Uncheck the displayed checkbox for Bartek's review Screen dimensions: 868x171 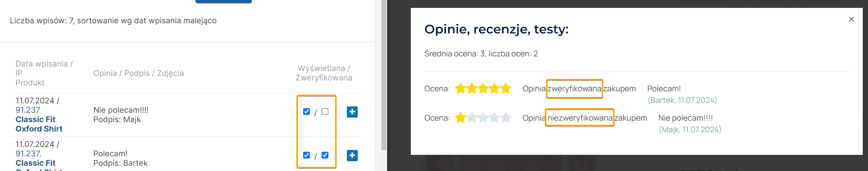tap(307, 155)
